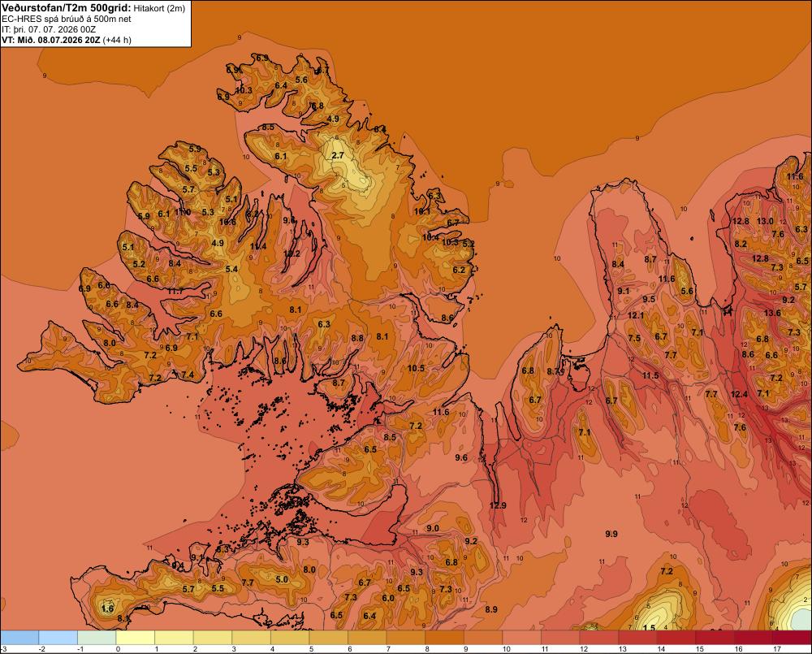Click the 5.4 temperature value on map
The image size is (812, 654).
pyautogui.click(x=231, y=268)
